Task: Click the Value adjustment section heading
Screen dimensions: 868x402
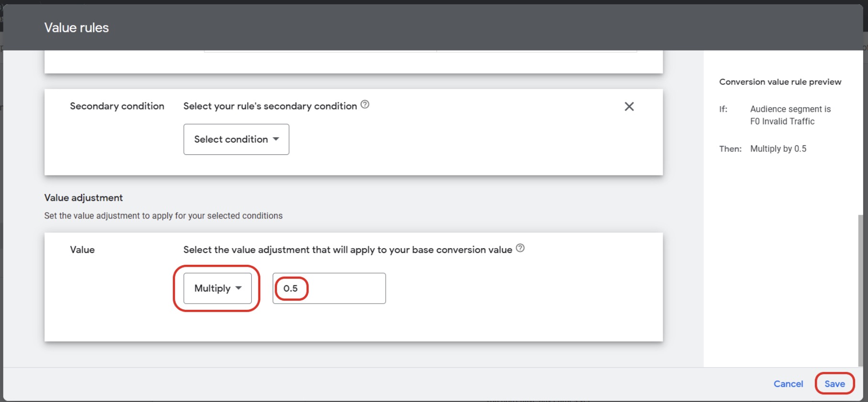Action: click(84, 198)
